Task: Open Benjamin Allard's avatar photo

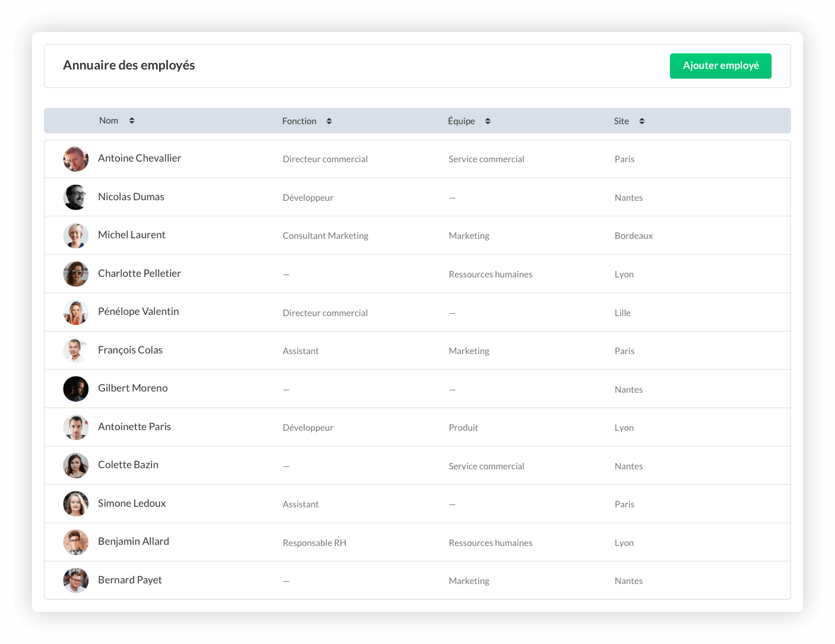Action: pyautogui.click(x=76, y=542)
